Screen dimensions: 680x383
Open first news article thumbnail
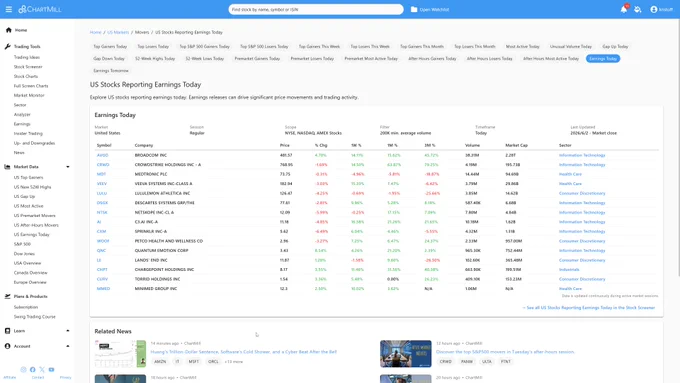pyautogui.click(x=120, y=354)
